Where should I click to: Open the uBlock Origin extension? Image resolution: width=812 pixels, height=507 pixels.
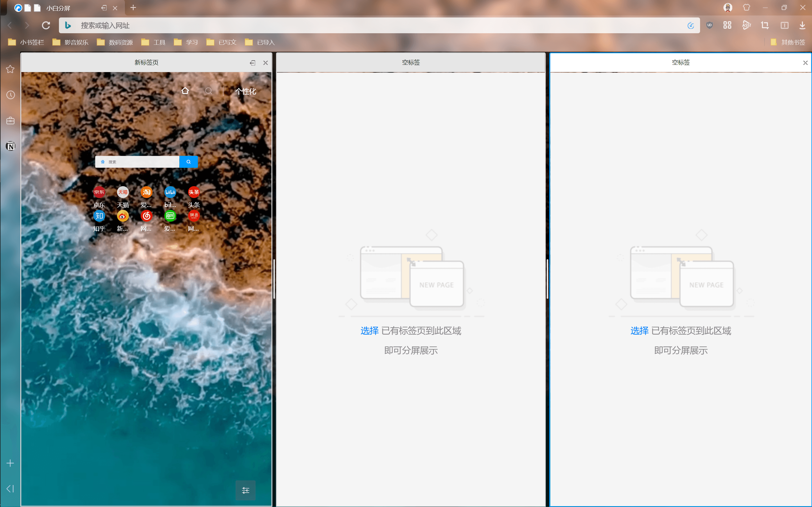(x=709, y=25)
